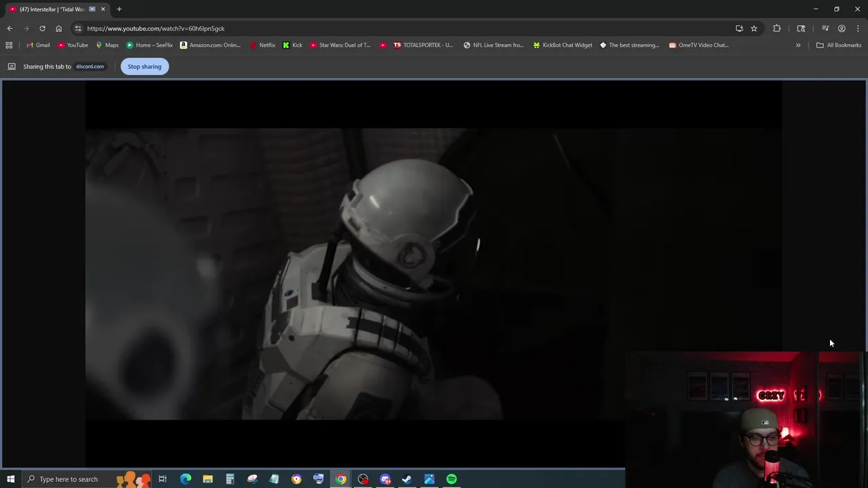
Task: Open the Kick bookmark
Action: [x=292, y=45]
